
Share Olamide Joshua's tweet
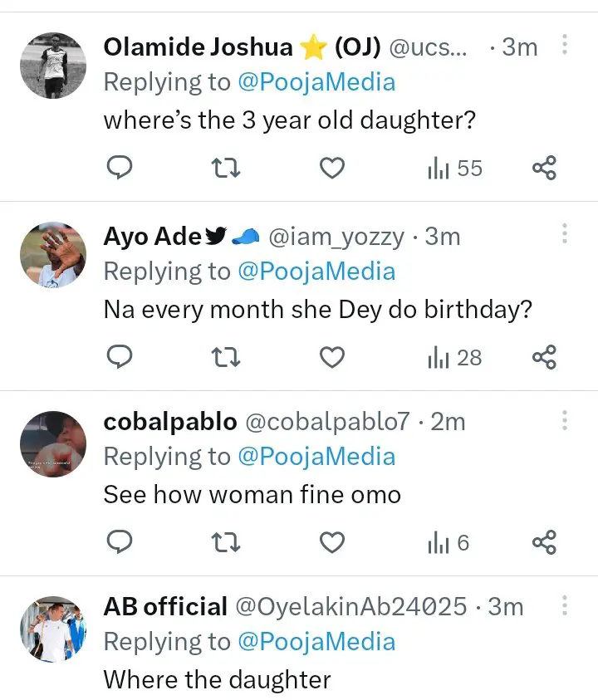click(544, 169)
